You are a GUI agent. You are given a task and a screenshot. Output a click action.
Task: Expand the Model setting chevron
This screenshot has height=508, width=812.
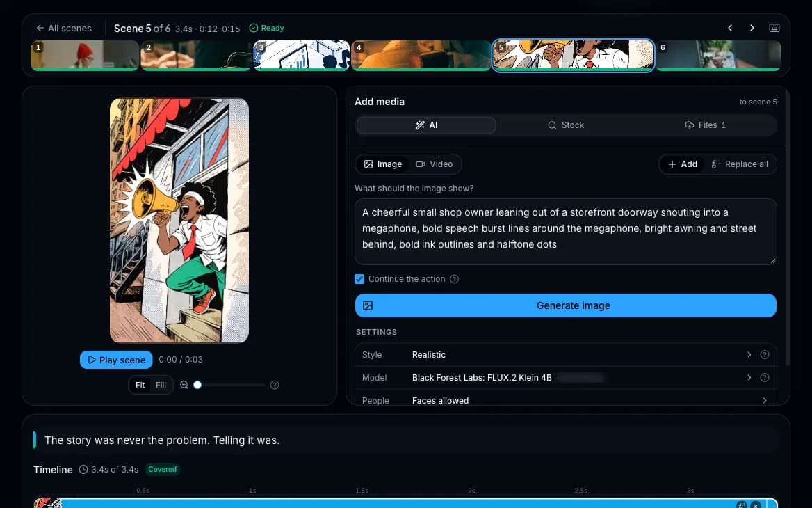coord(749,377)
